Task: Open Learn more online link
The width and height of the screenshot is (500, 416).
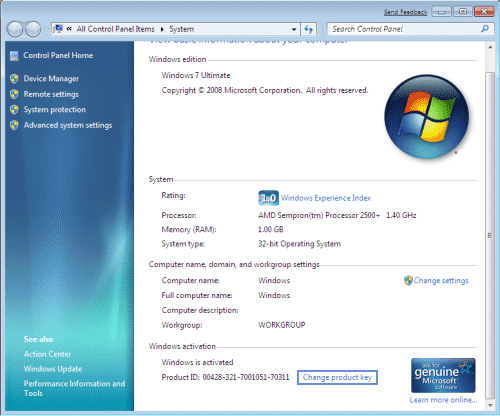Action: [x=443, y=400]
